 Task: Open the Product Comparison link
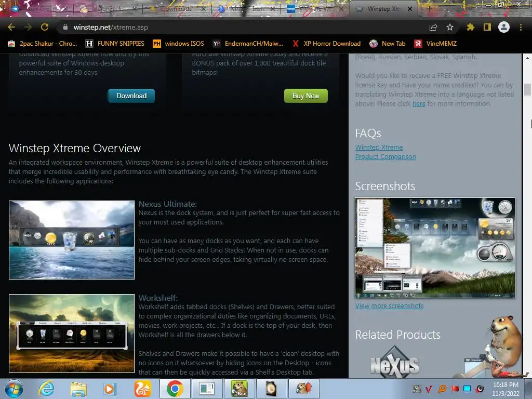click(x=385, y=157)
